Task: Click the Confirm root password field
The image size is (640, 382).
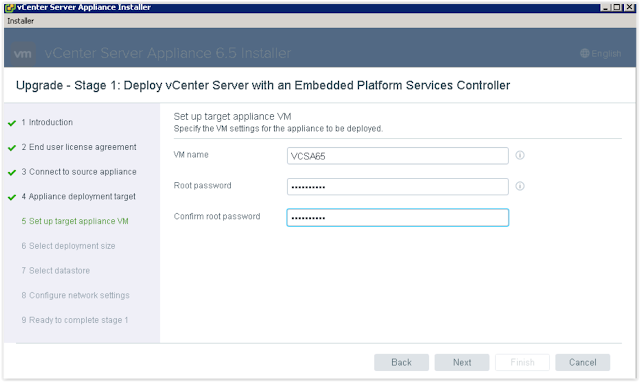Action: (398, 218)
